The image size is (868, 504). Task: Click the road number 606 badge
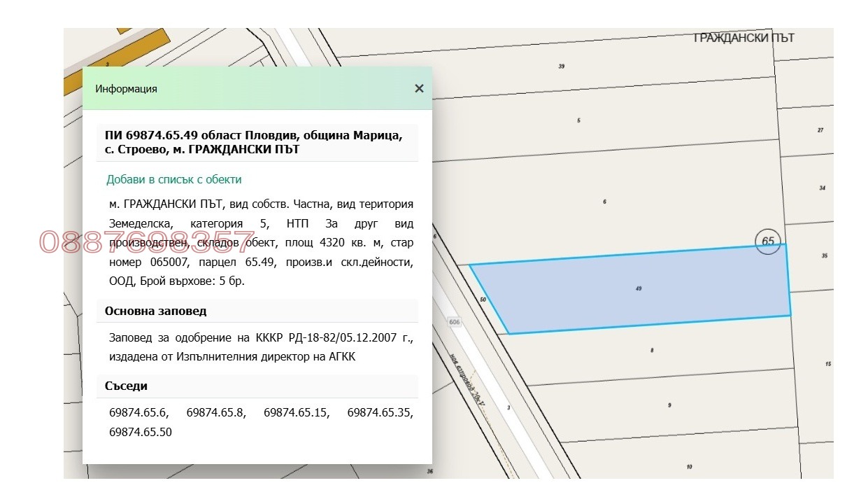455,321
